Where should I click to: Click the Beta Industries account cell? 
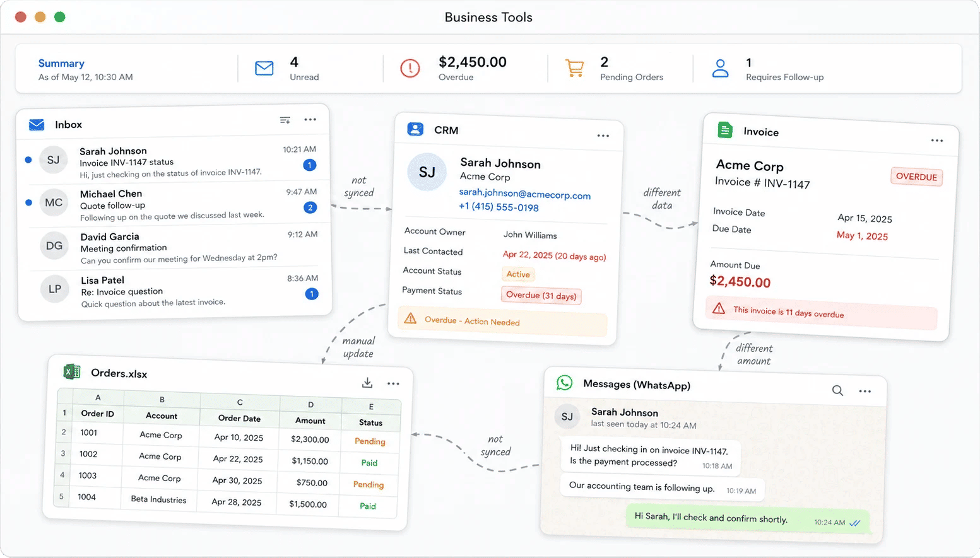158,499
